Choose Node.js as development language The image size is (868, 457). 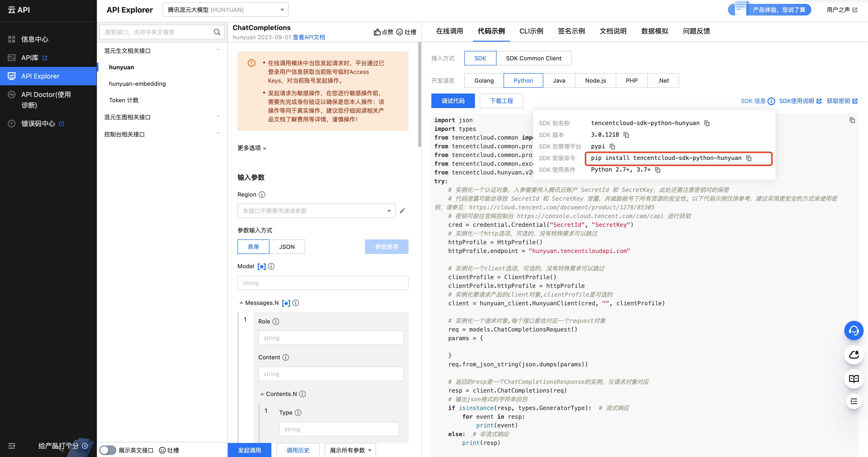point(595,80)
